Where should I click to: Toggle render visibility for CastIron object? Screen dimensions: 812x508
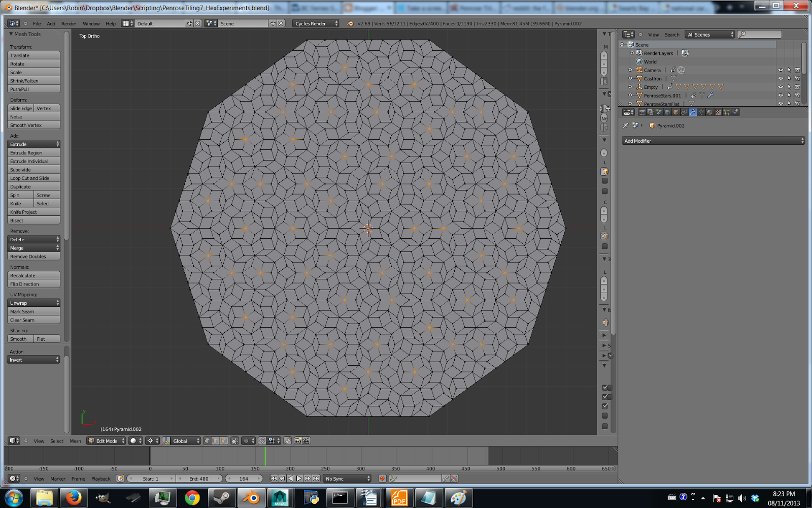(x=797, y=78)
